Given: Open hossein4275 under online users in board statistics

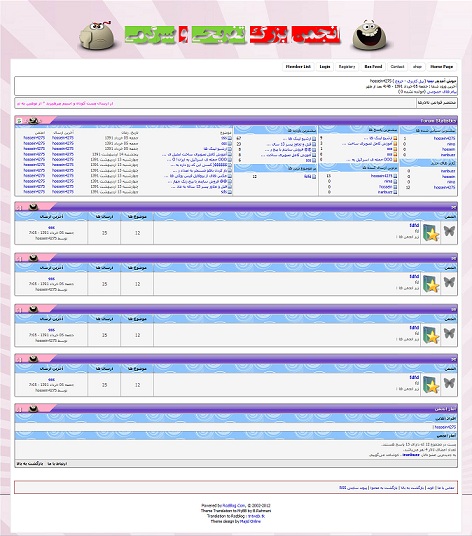Looking at the screenshot, I should click(445, 427).
